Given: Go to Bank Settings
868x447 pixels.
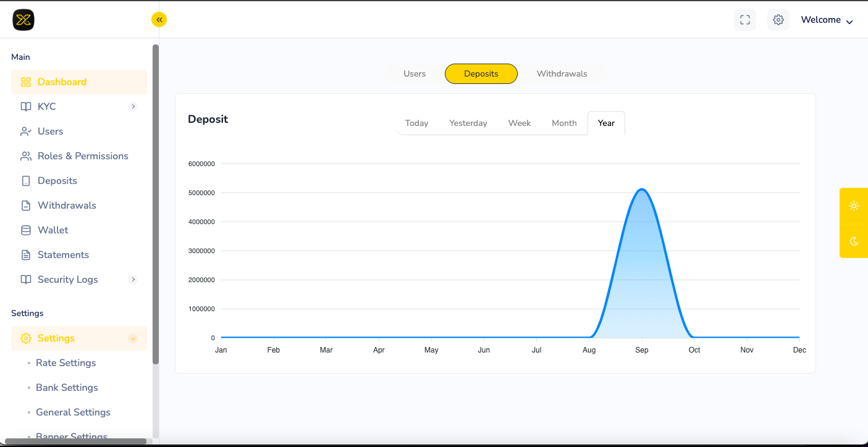Looking at the screenshot, I should pos(67,388).
